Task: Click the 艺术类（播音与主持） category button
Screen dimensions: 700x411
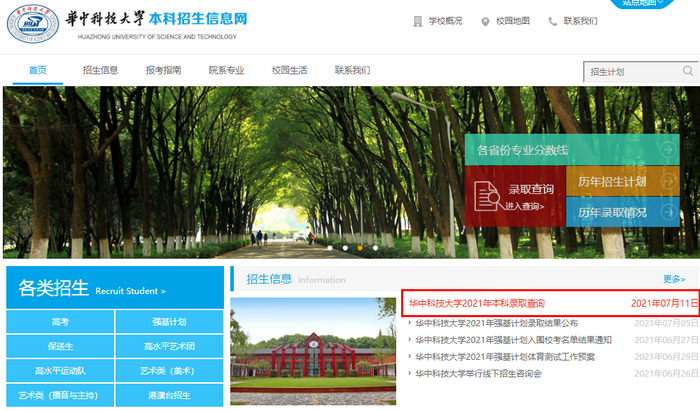Action: click(60, 395)
